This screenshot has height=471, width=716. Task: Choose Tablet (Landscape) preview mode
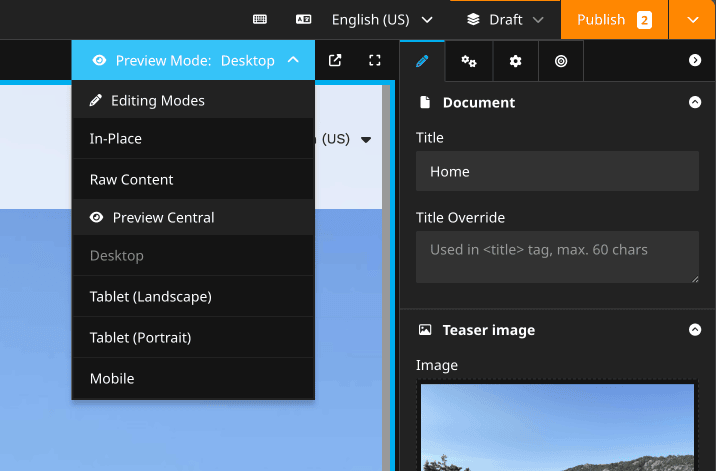click(193, 296)
